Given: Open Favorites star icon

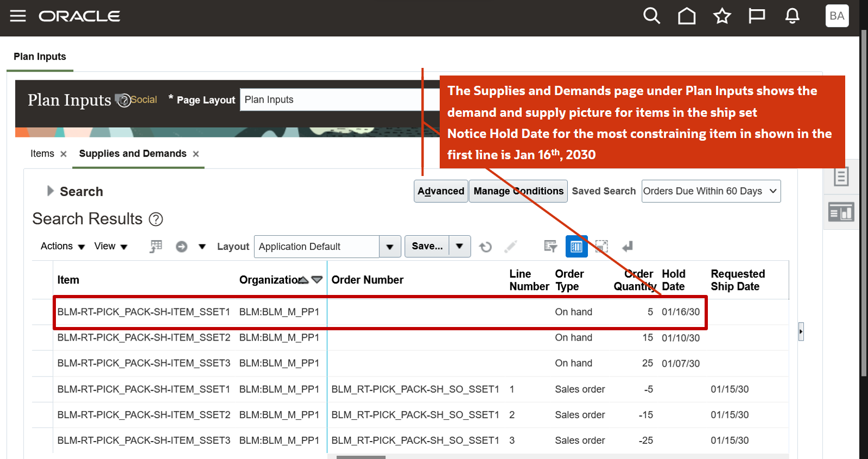Looking at the screenshot, I should click(722, 16).
